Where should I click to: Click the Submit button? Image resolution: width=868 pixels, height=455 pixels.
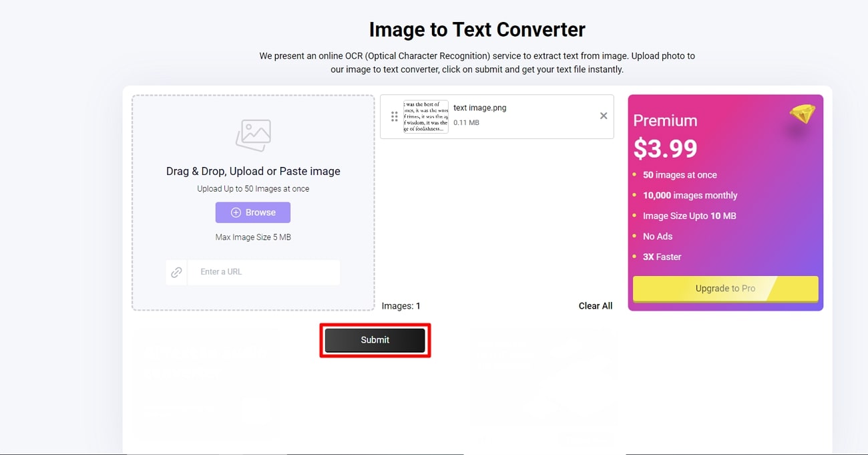point(374,339)
